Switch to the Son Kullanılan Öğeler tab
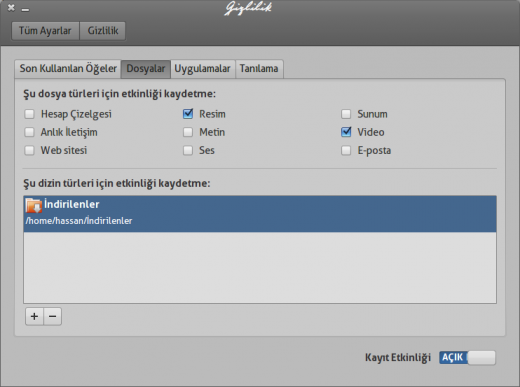The height and width of the screenshot is (387, 520). tap(68, 69)
